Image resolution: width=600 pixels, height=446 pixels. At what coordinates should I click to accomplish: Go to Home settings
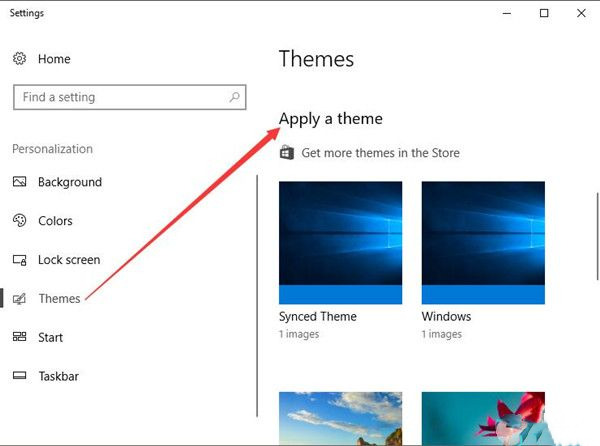pyautogui.click(x=54, y=59)
